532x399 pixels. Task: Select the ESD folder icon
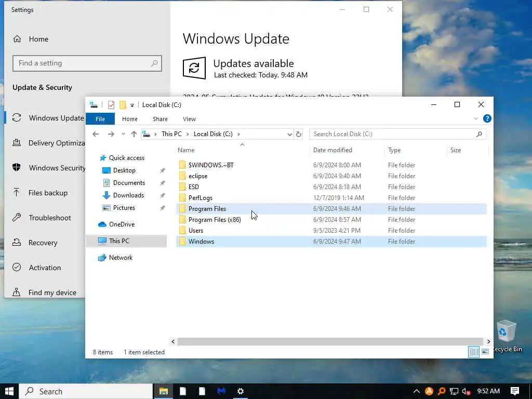point(182,187)
